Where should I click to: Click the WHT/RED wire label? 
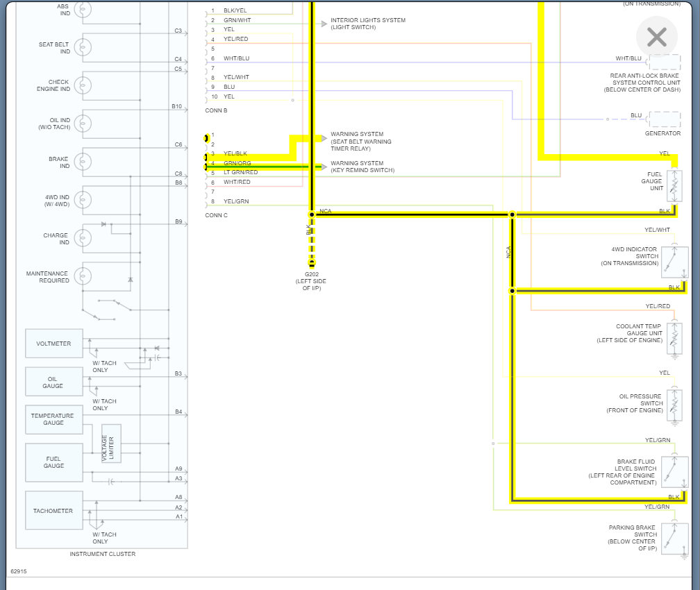237,182
